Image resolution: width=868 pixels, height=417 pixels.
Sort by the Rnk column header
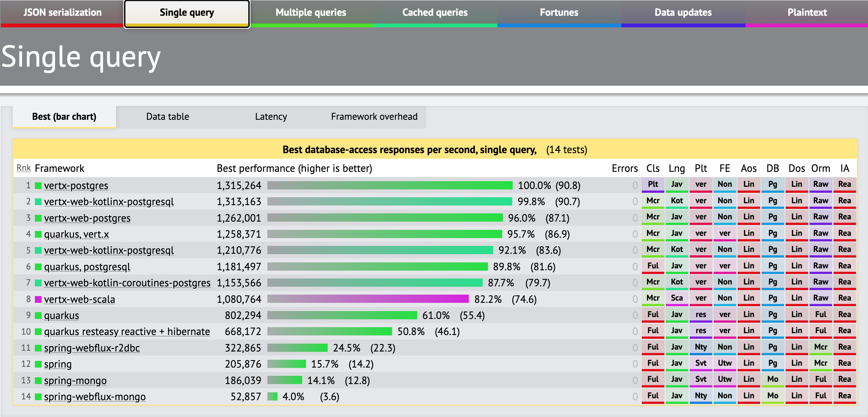point(24,168)
